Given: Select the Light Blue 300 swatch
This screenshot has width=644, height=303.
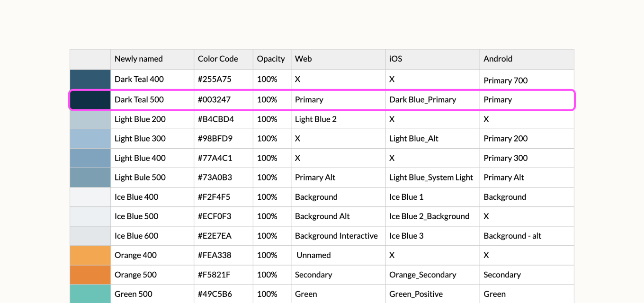Looking at the screenshot, I should (x=90, y=139).
